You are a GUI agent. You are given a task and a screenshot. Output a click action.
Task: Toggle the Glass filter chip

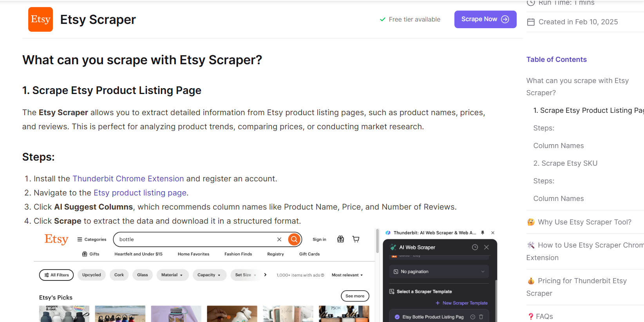pyautogui.click(x=143, y=275)
